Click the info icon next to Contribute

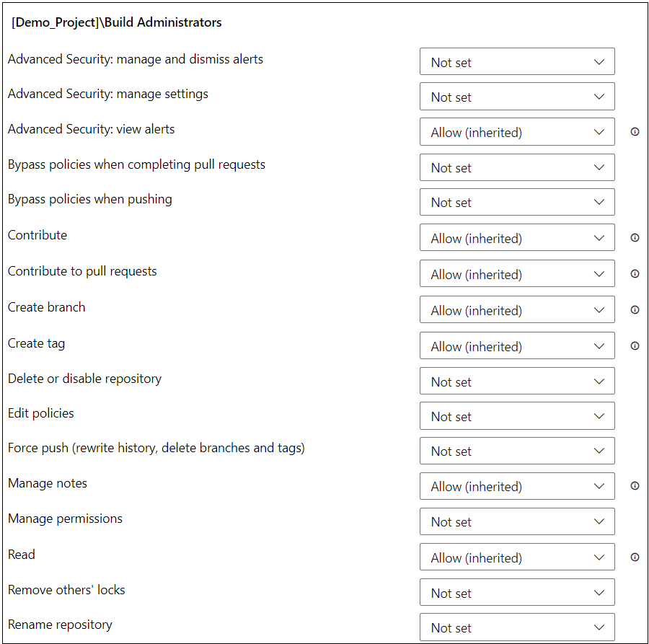point(635,237)
